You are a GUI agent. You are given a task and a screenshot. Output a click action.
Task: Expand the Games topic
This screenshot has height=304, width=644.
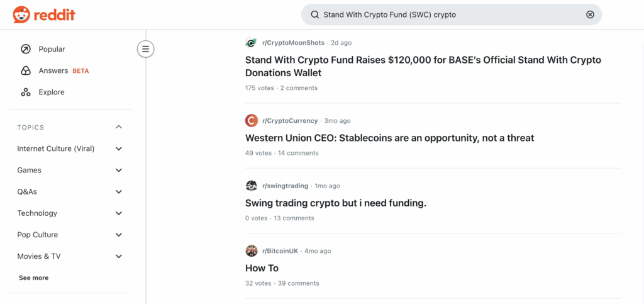[119, 171]
